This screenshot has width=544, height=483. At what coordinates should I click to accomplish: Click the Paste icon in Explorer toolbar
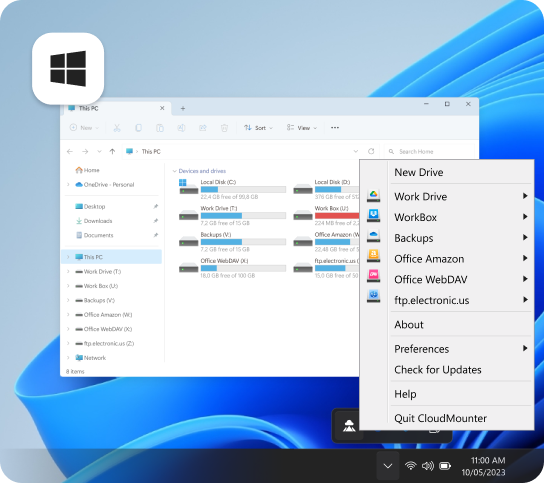click(160, 128)
